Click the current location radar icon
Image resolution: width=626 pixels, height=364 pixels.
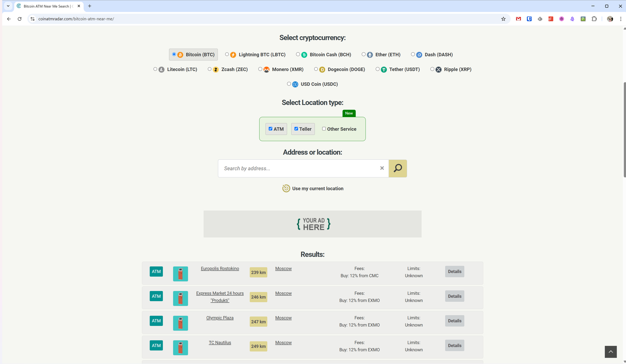click(x=286, y=188)
